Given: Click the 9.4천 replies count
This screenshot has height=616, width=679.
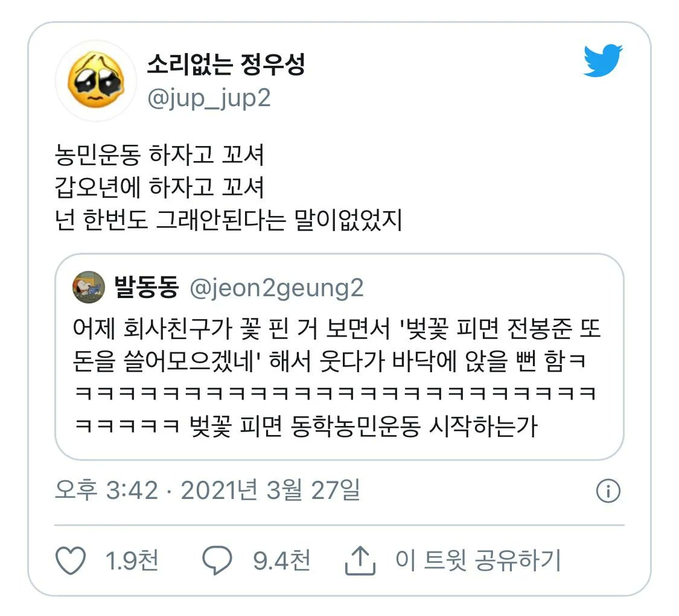Looking at the screenshot, I should click(281, 560).
